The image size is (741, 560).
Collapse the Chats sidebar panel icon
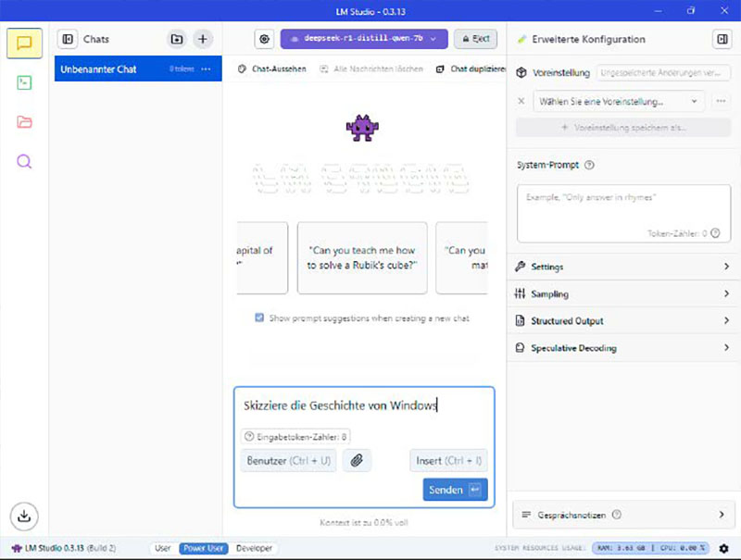click(x=68, y=39)
